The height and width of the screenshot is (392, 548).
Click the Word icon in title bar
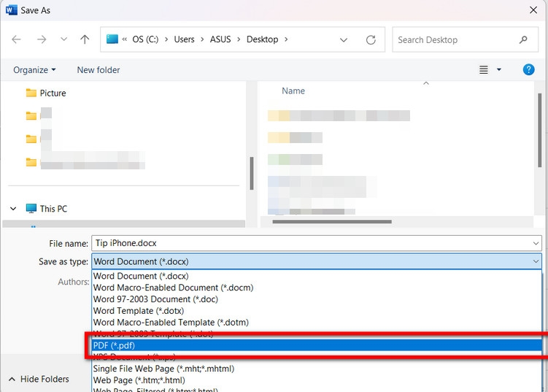tap(11, 10)
